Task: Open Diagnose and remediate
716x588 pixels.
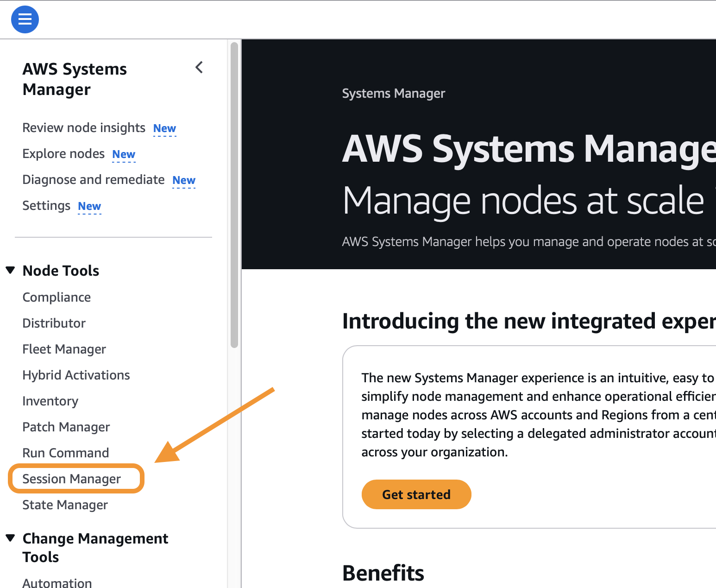Action: (94, 179)
